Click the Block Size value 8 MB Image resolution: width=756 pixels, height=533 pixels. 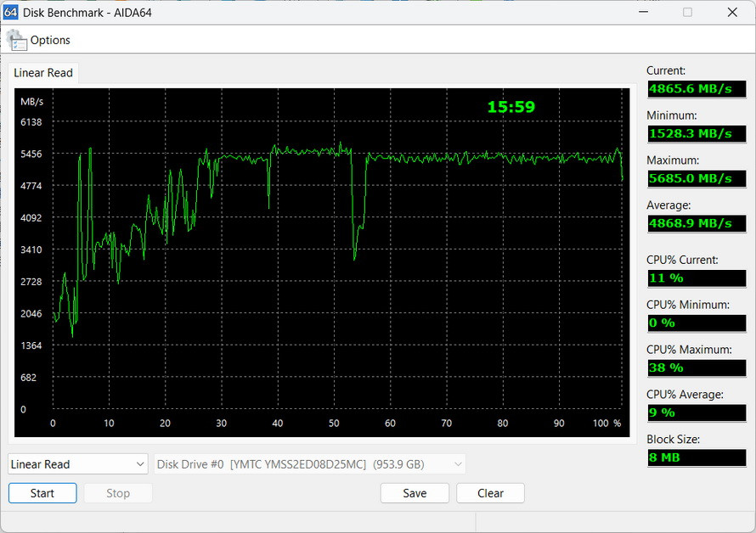(x=696, y=457)
